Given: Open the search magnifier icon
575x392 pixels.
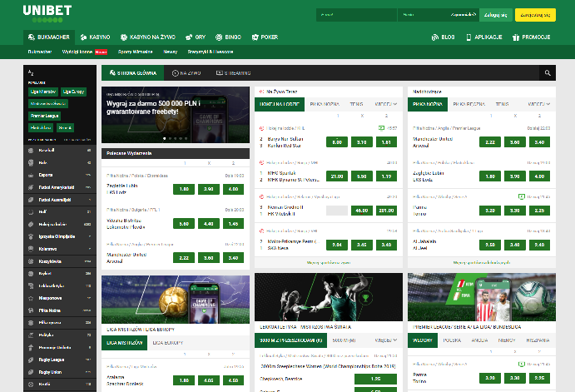Looking at the screenshot, I should (x=548, y=73).
